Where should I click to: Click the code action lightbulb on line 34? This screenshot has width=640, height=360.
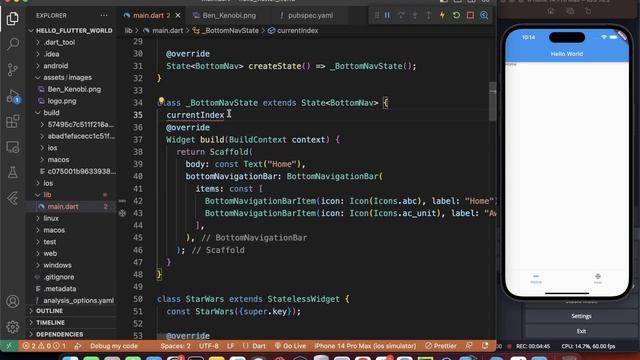coord(161,100)
